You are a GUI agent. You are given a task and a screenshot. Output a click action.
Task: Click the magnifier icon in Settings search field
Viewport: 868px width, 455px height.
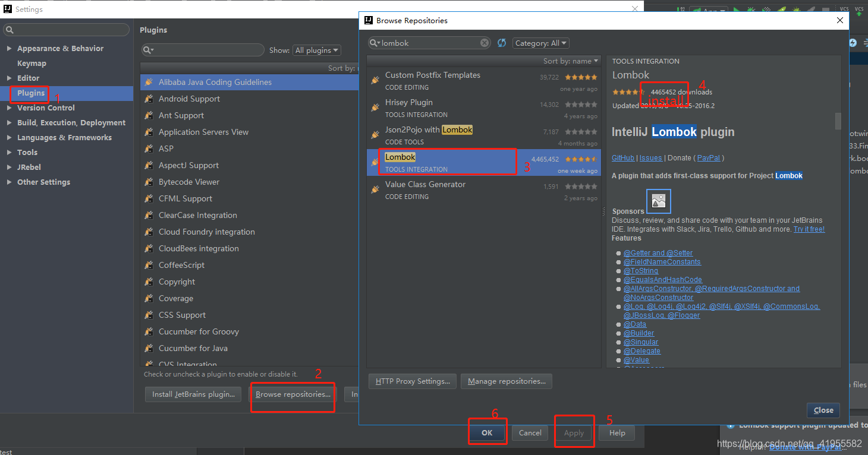(x=10, y=30)
